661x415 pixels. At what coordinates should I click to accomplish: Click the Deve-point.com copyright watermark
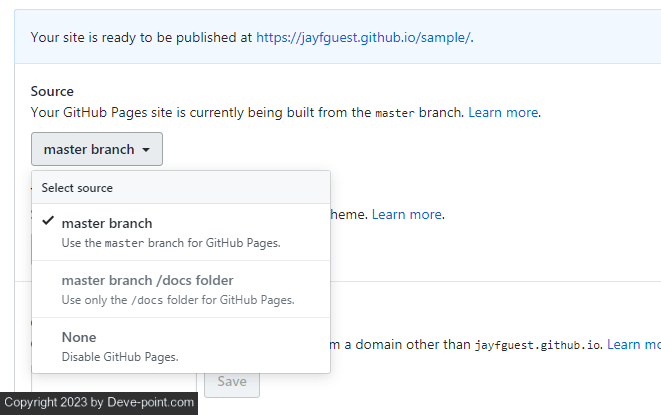tap(98, 402)
